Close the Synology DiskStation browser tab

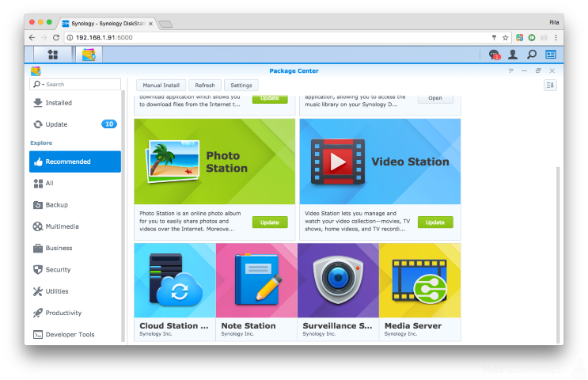click(150, 24)
